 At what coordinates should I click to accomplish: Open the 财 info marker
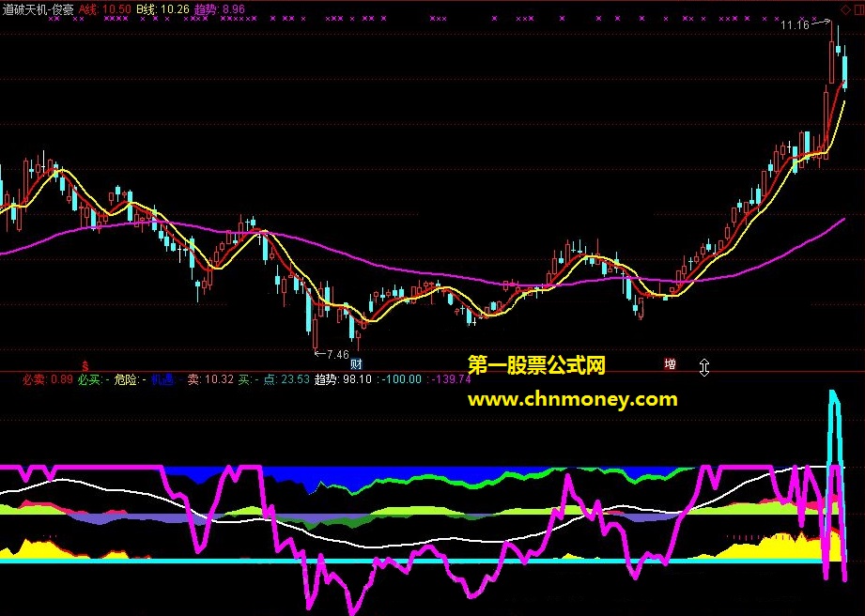[356, 364]
